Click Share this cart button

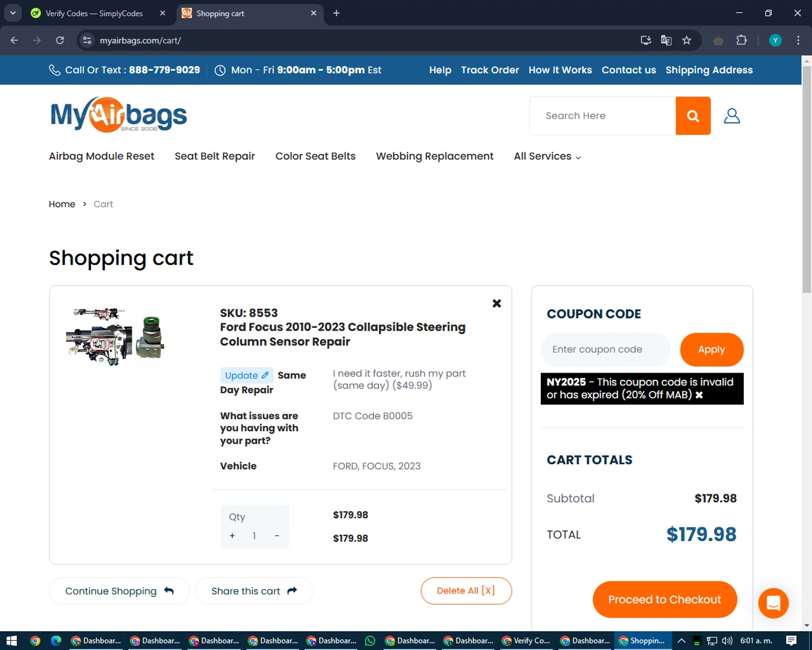coord(254,591)
